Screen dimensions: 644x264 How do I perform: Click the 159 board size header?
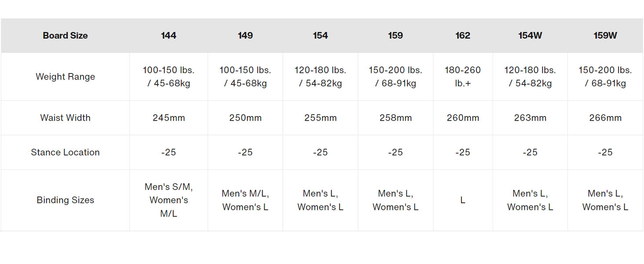point(395,36)
